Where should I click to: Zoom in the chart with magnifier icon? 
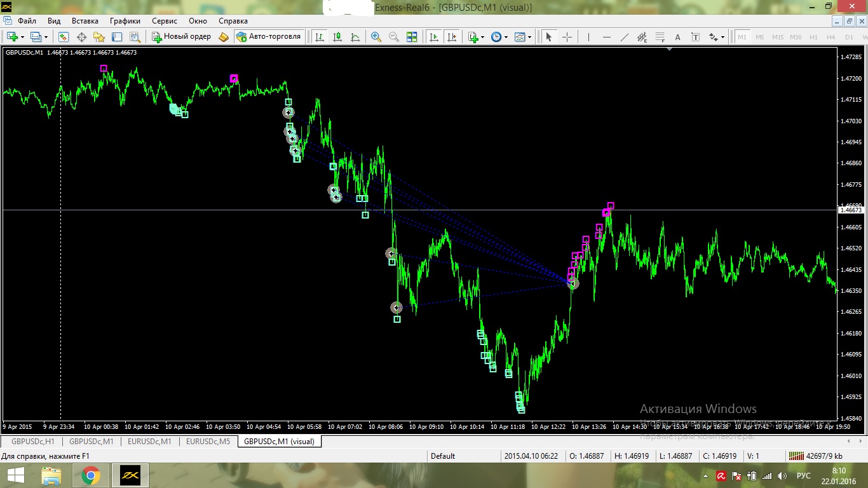376,37
